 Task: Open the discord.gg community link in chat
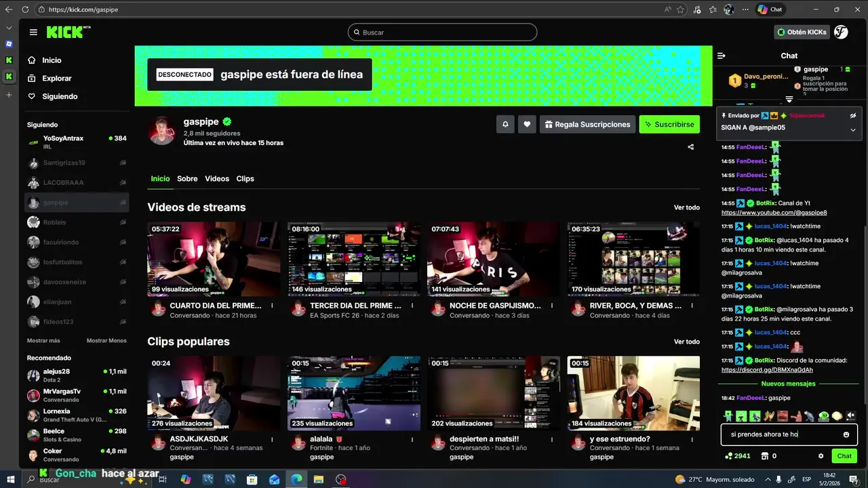click(x=767, y=370)
